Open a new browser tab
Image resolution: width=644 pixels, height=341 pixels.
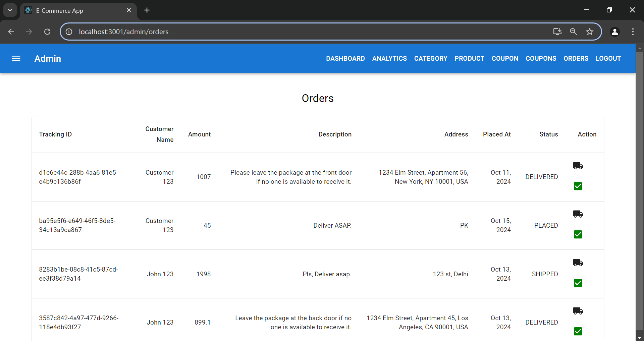[x=147, y=10]
